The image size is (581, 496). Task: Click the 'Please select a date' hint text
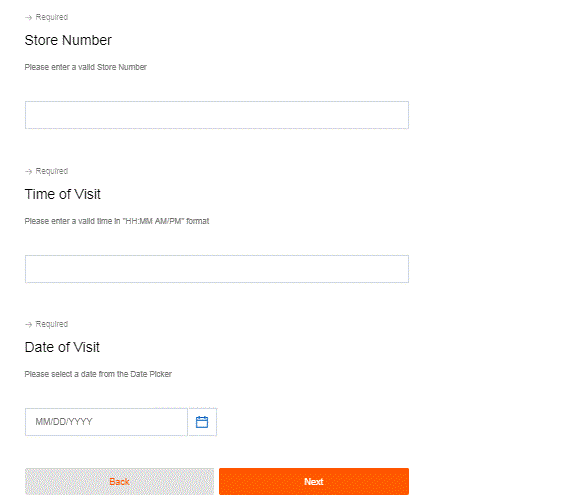point(98,374)
